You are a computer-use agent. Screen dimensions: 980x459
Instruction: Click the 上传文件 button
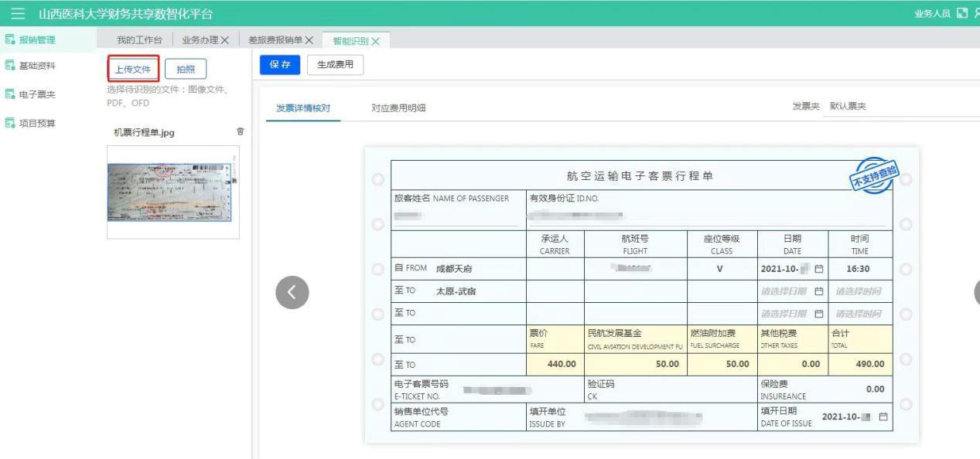133,70
